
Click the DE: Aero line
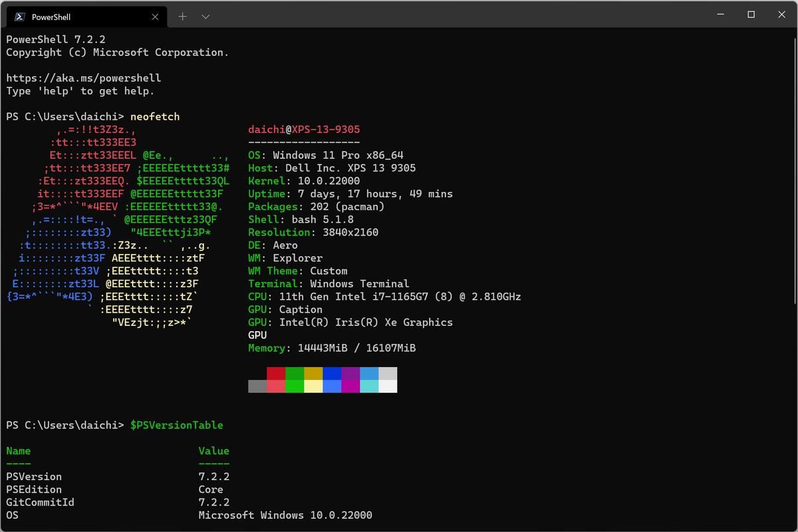tap(273, 245)
